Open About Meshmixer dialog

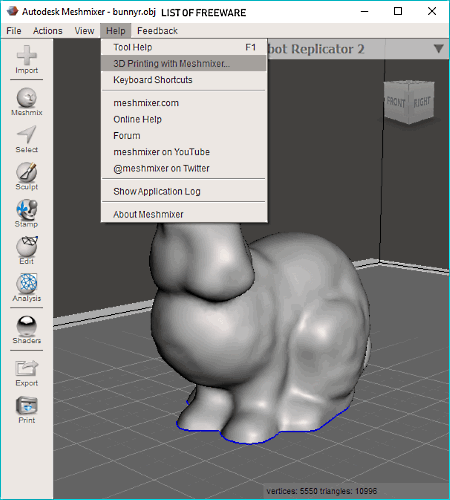point(184,214)
